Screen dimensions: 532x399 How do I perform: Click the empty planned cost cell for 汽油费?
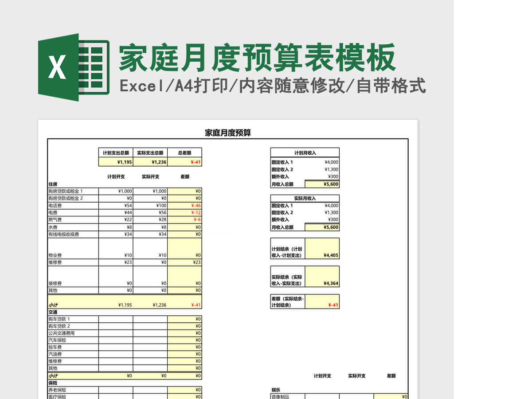(x=116, y=354)
